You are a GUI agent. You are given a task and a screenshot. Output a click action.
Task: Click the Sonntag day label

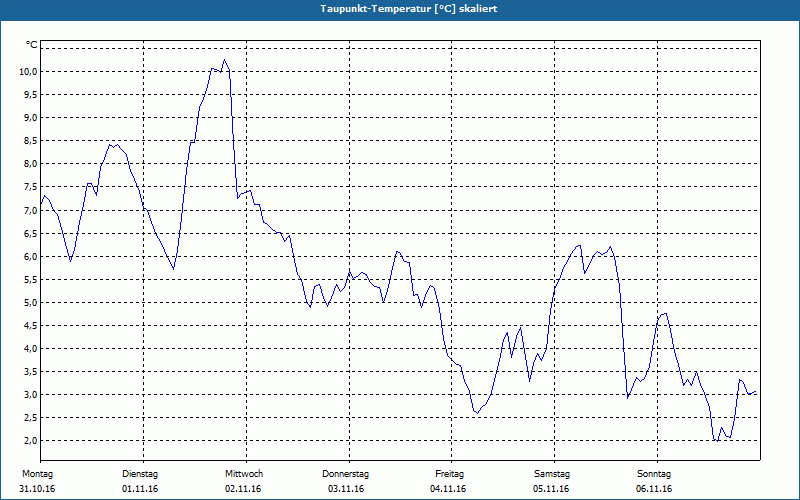[654, 474]
